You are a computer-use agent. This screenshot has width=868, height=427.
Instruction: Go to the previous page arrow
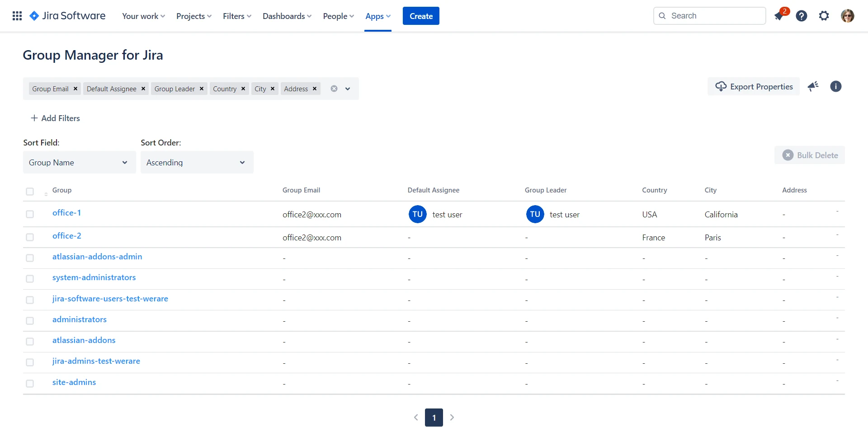coord(416,418)
